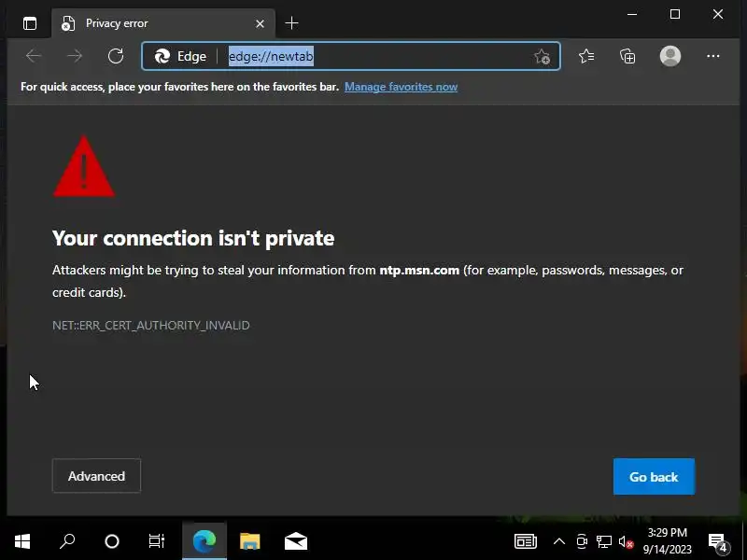The height and width of the screenshot is (560, 747).
Task: Click the Edge taskbar icon
Action: [x=204, y=541]
